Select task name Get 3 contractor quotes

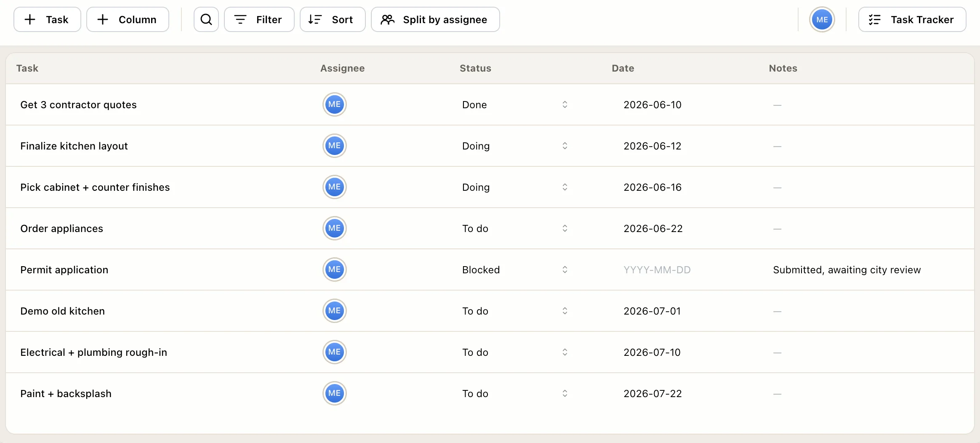(78, 104)
